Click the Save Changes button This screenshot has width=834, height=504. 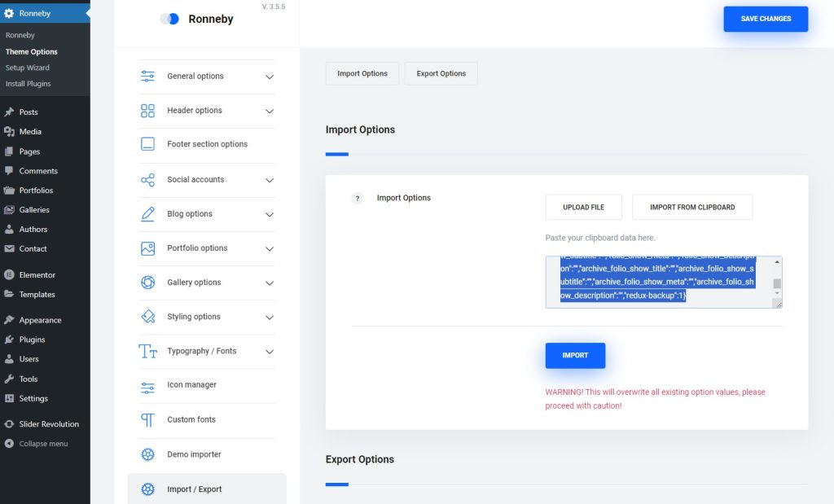pos(765,18)
